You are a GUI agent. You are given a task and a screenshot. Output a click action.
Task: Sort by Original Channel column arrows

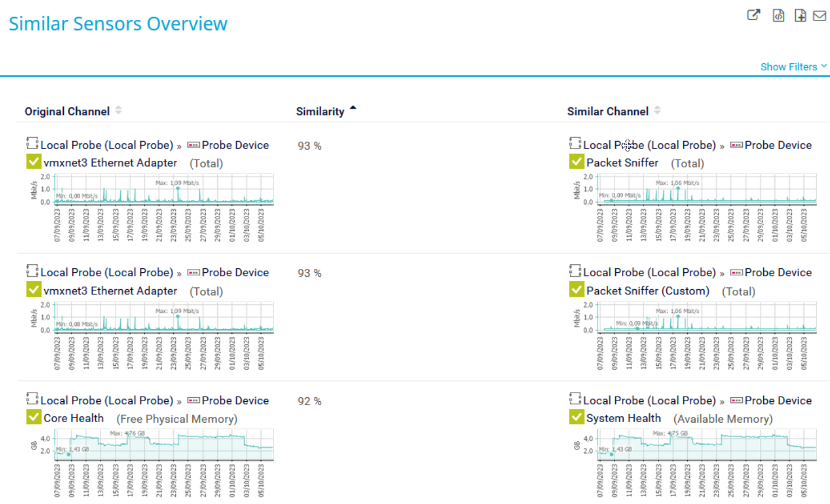coord(118,110)
